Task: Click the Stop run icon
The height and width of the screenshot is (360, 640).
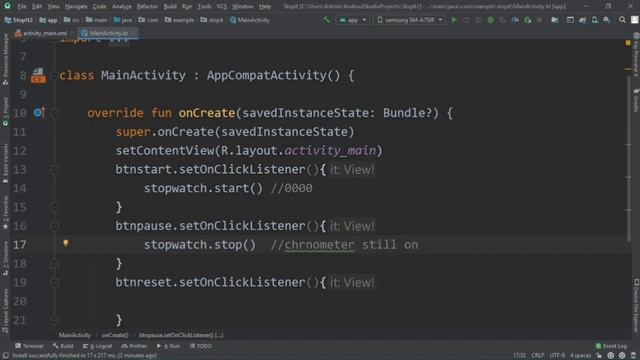Action: [x=540, y=20]
